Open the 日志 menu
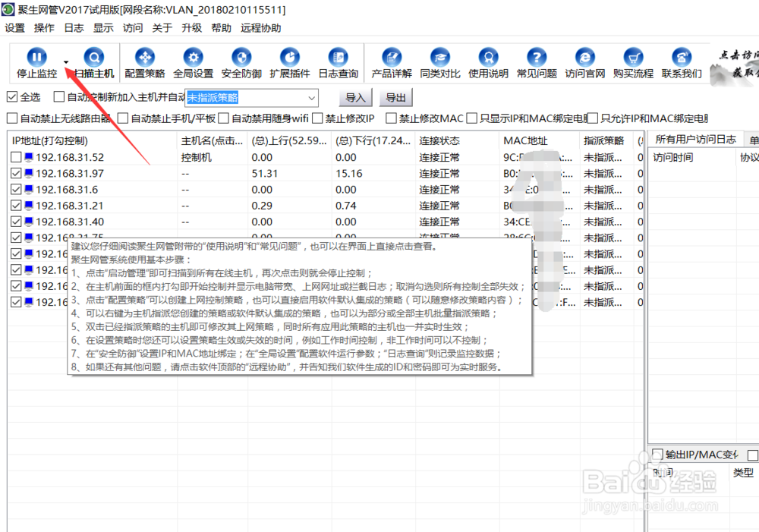Screen dimensions: 759x532 (x=74, y=28)
